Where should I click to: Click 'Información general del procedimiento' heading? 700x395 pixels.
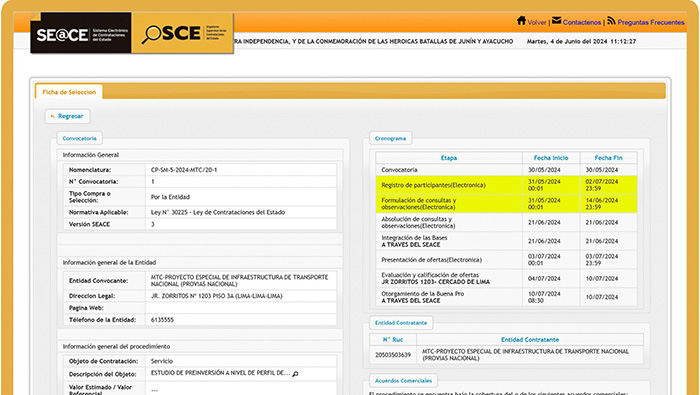pyautogui.click(x=116, y=346)
